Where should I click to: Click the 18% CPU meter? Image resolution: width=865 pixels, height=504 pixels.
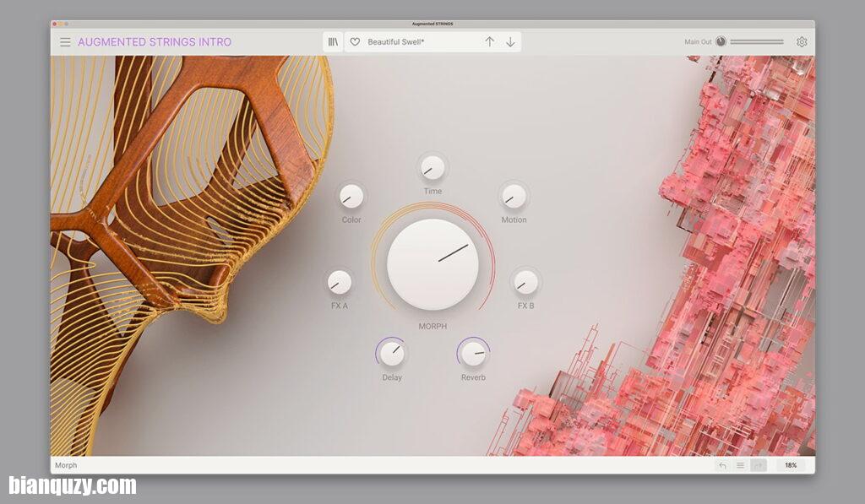[791, 465]
